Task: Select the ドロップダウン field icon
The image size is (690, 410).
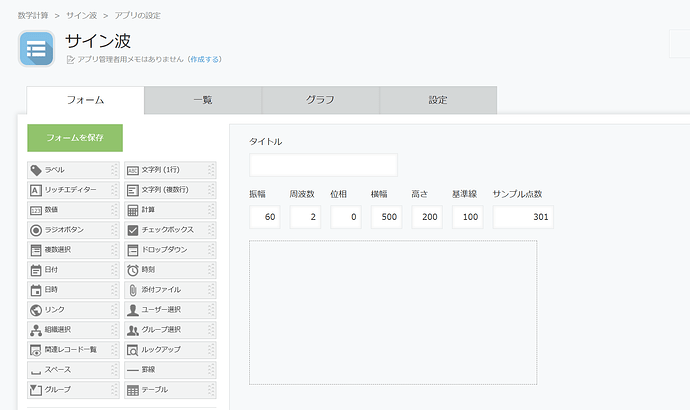Action: click(x=133, y=250)
